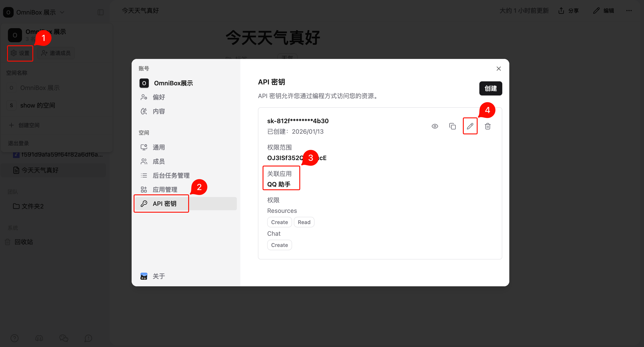Viewport: 644px width, 347px height.
Task: Delete the API key using the trash icon
Action: [488, 126]
